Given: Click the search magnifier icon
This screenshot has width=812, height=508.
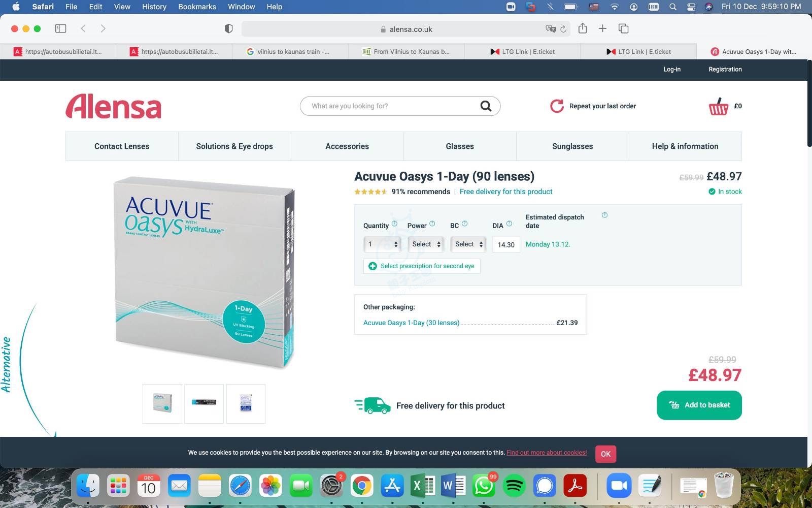Looking at the screenshot, I should click(x=486, y=106).
